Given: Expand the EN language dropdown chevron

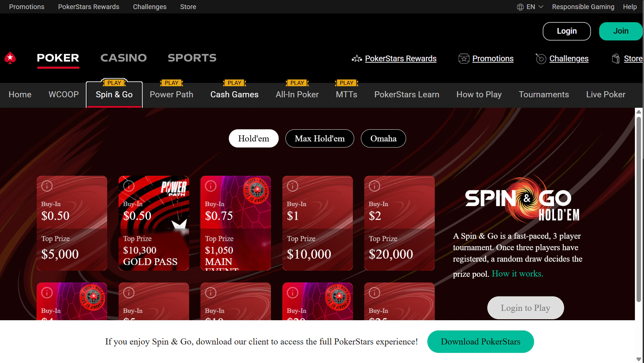Looking at the screenshot, I should pyautogui.click(x=541, y=7).
